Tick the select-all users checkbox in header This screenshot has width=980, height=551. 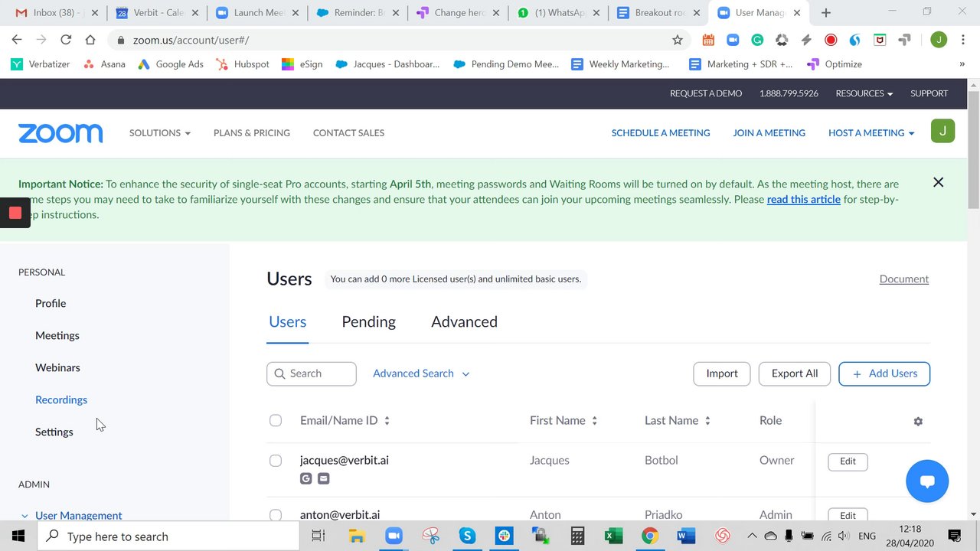tap(276, 420)
